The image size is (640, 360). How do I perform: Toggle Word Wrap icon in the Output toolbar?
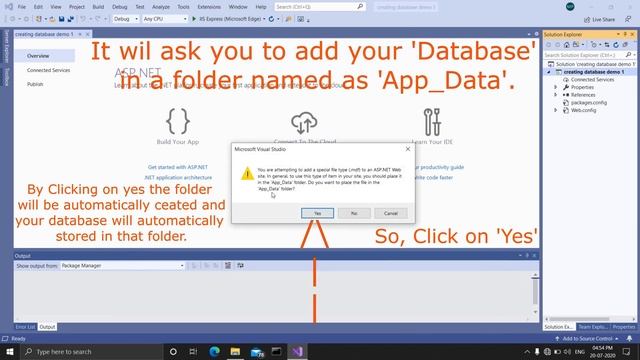tap(240, 266)
